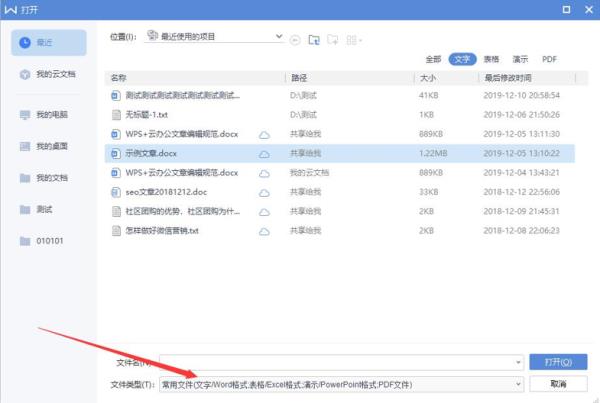600x403 pixels.
Task: Open the 010101 folder in the sidebar
Action: [x=48, y=241]
